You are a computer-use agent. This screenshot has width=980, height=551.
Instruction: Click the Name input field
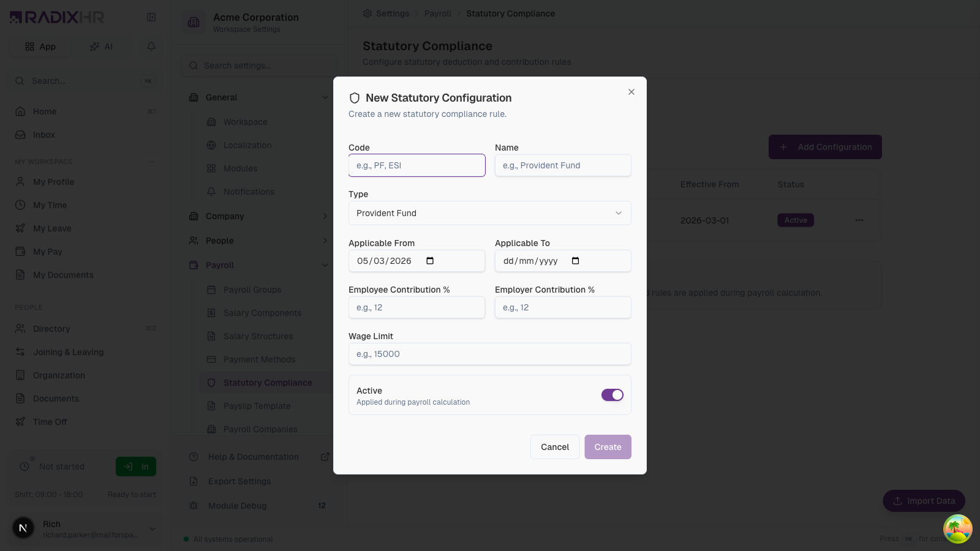563,165
